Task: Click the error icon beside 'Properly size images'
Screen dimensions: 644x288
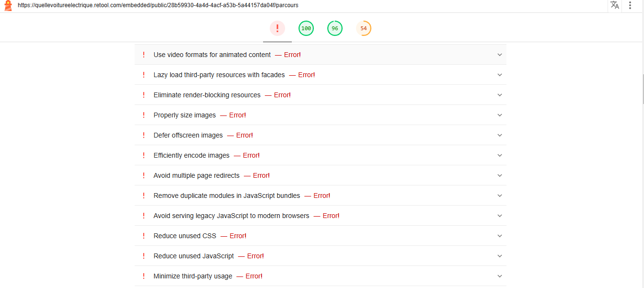Action: pyautogui.click(x=143, y=115)
